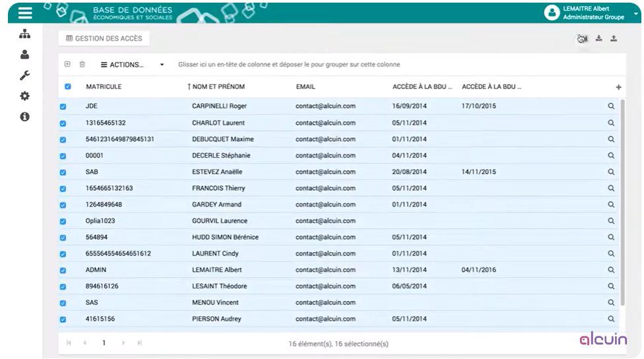Select the wrench tools sidebar icon

point(25,75)
